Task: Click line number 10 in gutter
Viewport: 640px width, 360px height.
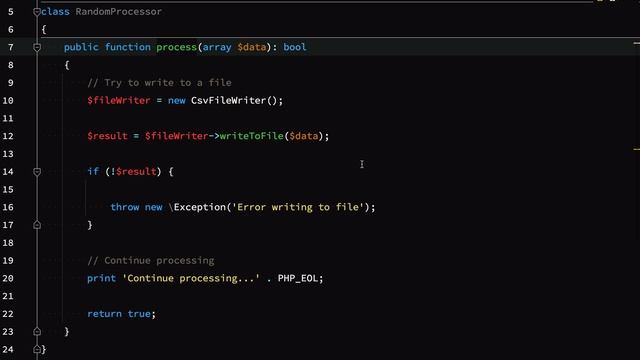Action: point(8,100)
